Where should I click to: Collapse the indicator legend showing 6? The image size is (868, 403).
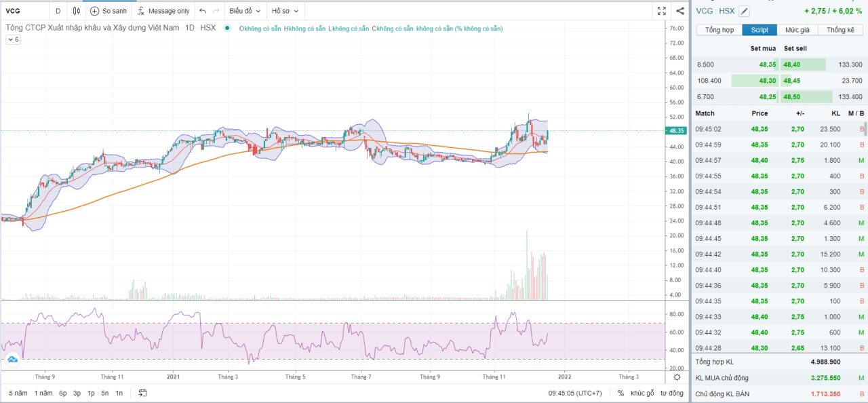tap(14, 39)
